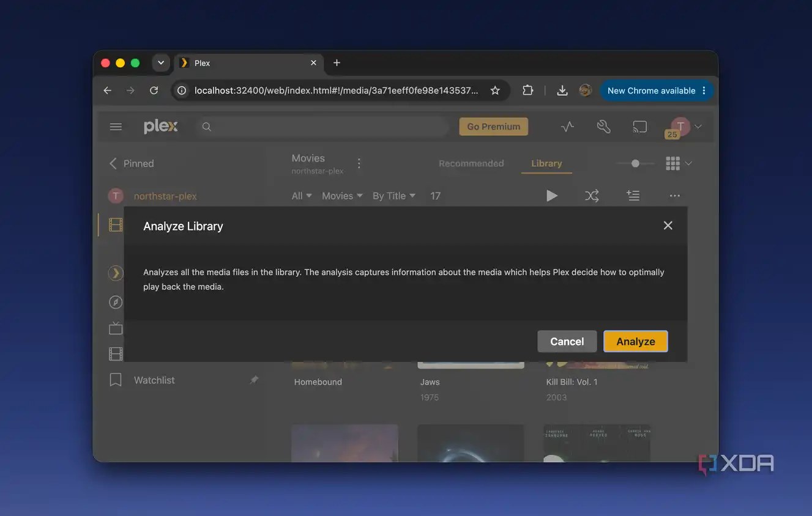Viewport: 812px width, 516px height.
Task: Open the grid view mode dropdown
Action: (679, 163)
